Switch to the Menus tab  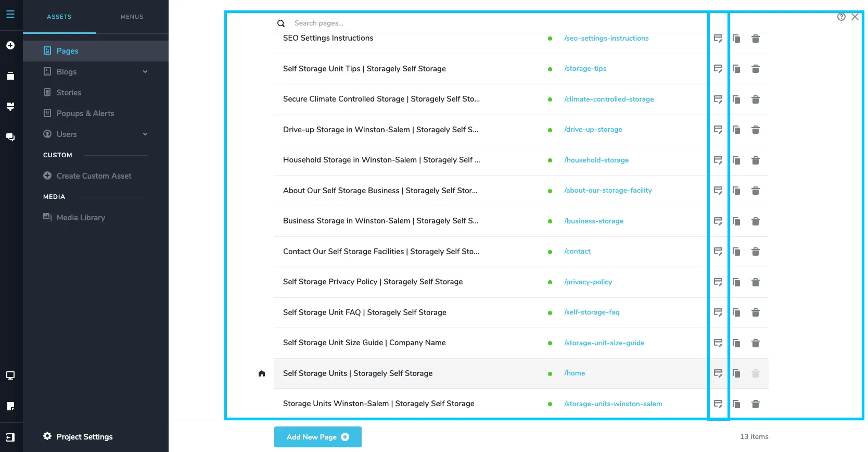[132, 17]
